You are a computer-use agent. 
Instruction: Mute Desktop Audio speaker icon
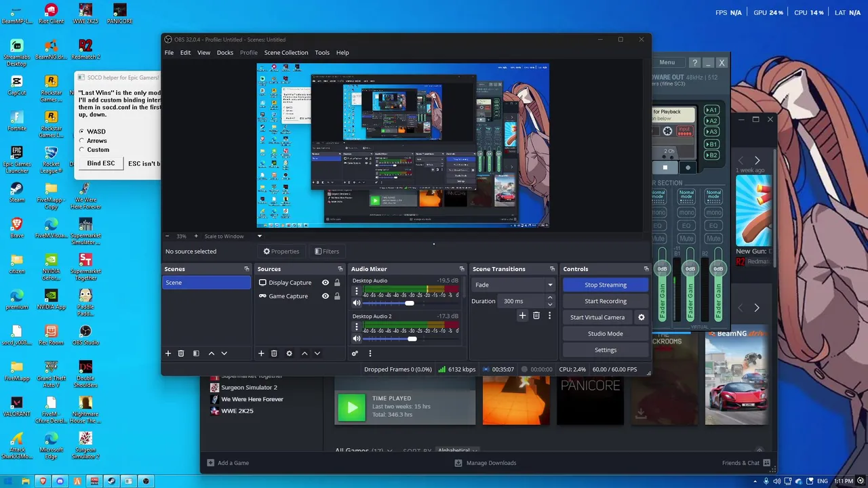357,303
